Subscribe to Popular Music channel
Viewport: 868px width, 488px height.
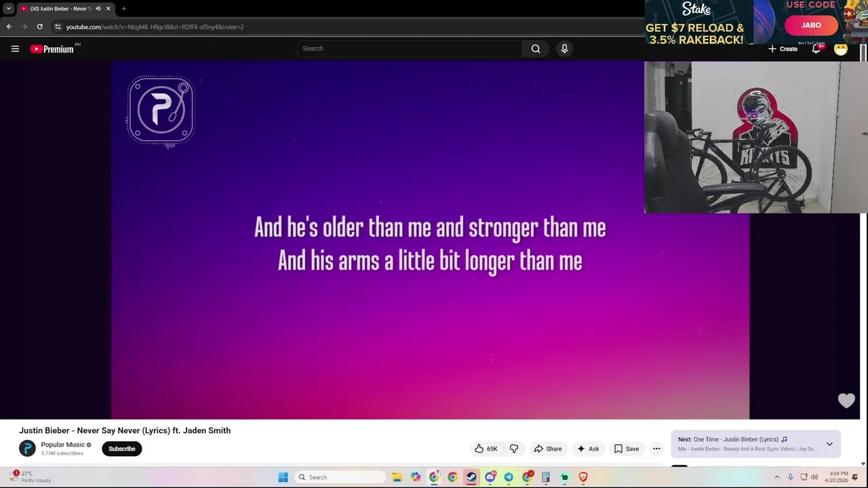(122, 449)
